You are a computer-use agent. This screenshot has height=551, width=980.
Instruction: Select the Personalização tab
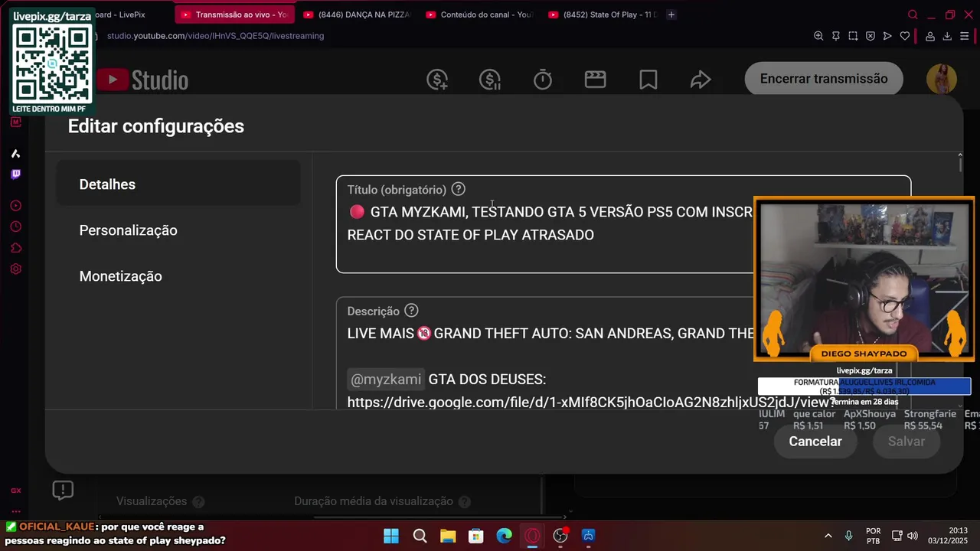pyautogui.click(x=178, y=230)
